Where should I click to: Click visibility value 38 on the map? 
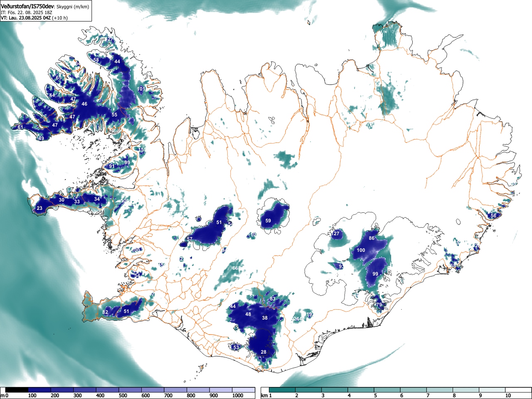[265, 318]
